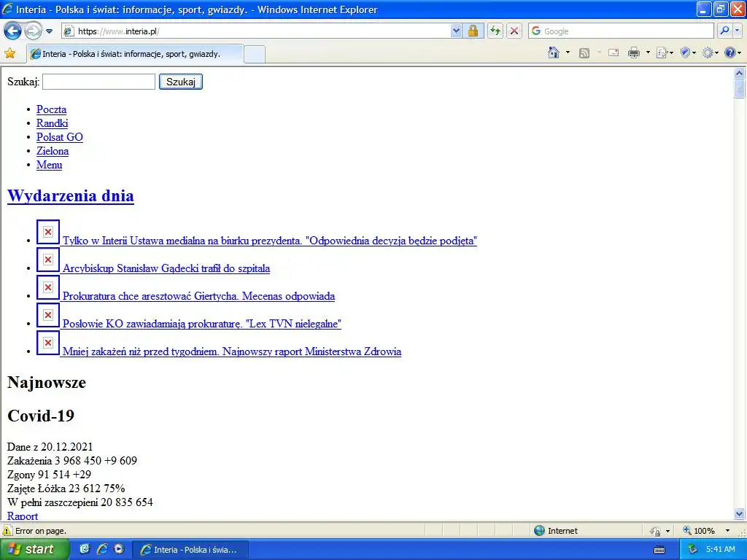Click the scrollbar up arrow

point(740,73)
